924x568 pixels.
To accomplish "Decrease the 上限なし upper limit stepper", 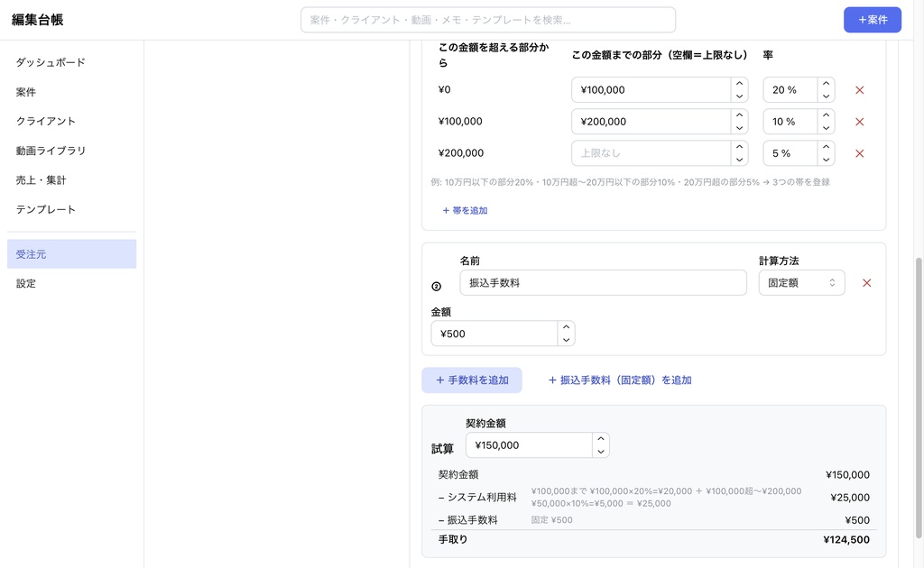I will pyautogui.click(x=739, y=160).
